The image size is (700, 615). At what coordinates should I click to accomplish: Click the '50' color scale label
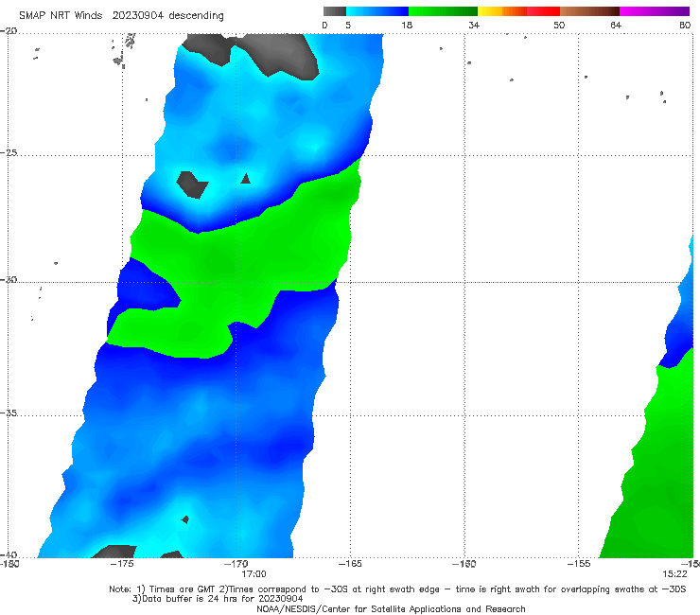pos(559,26)
